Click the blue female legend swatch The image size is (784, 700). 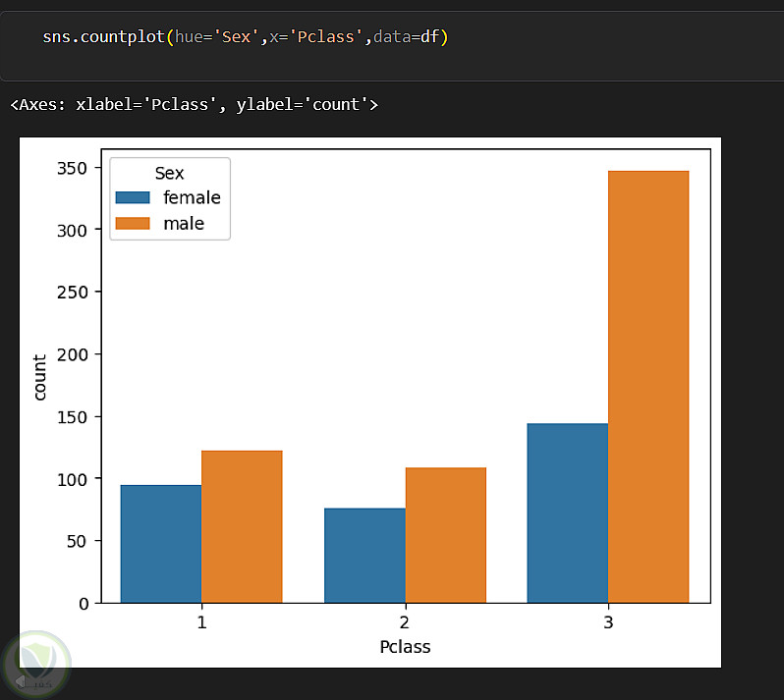[132, 197]
